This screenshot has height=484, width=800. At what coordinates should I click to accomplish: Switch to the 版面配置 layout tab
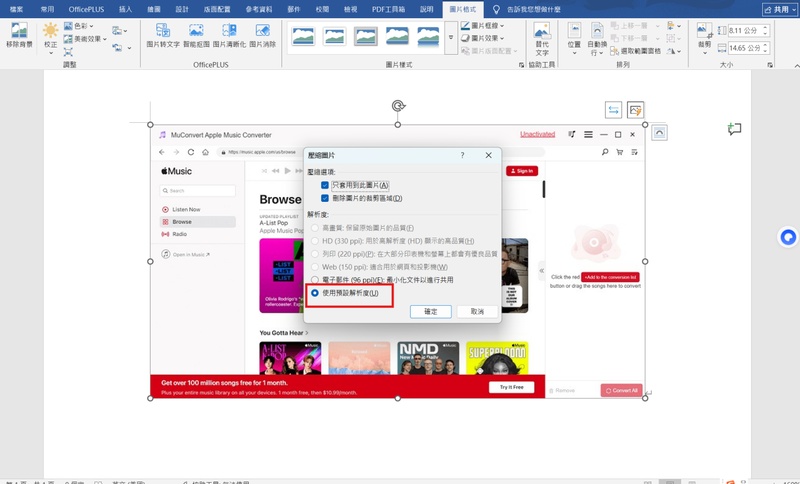click(x=217, y=9)
